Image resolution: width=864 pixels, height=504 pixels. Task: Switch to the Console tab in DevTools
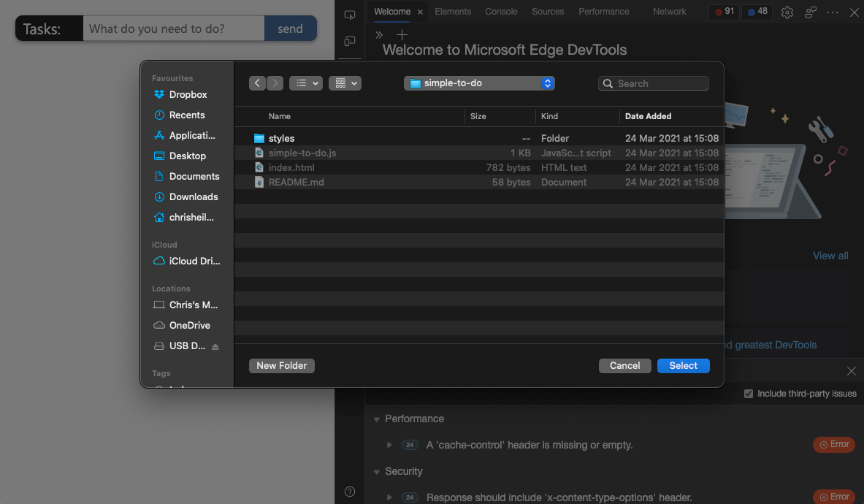pyautogui.click(x=500, y=11)
